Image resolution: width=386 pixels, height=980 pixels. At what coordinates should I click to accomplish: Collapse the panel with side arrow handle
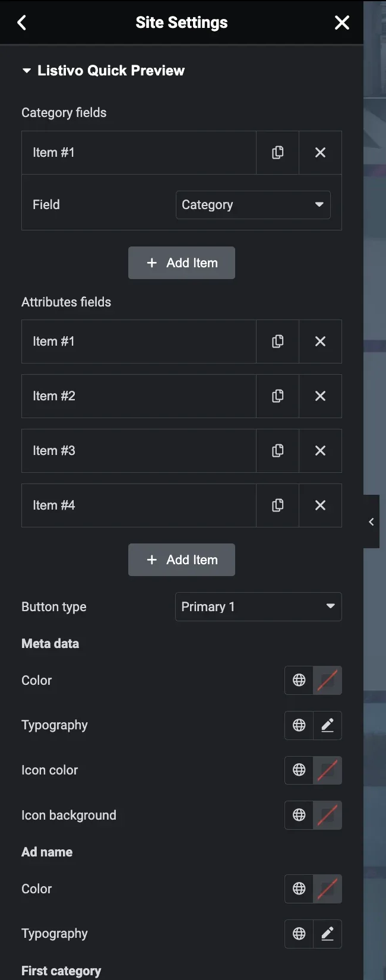click(371, 521)
